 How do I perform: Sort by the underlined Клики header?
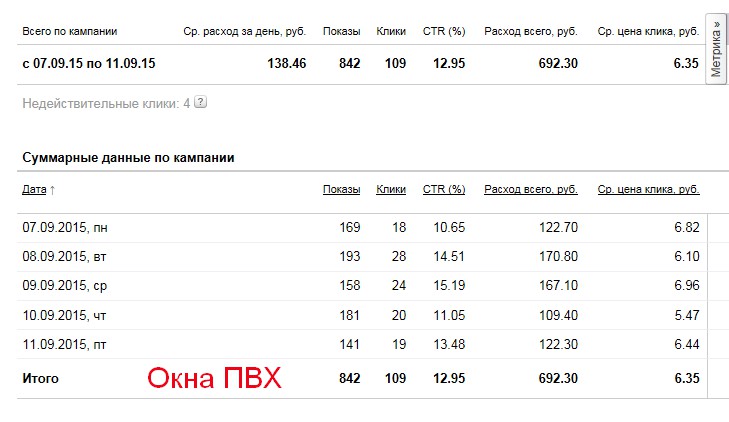tap(391, 189)
